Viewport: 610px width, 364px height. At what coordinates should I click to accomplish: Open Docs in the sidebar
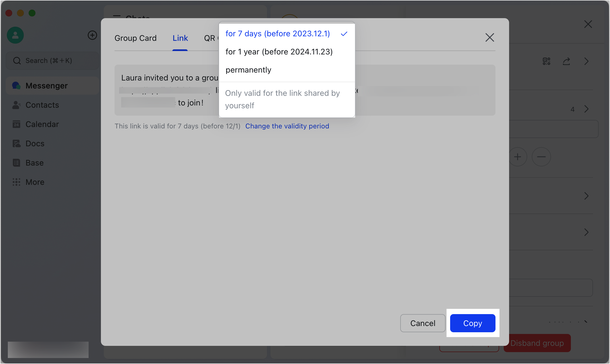tap(52, 143)
